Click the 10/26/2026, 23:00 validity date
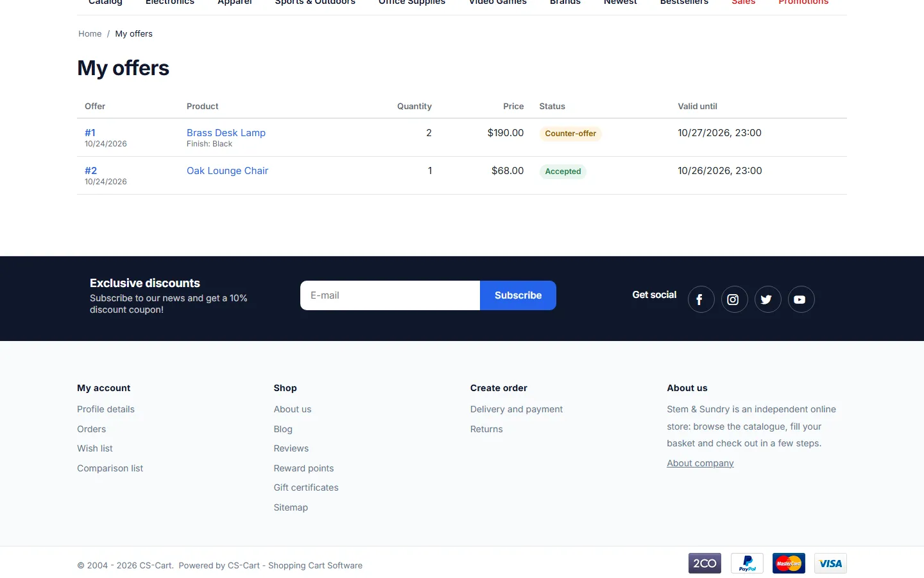The height and width of the screenshot is (578, 924). (720, 171)
